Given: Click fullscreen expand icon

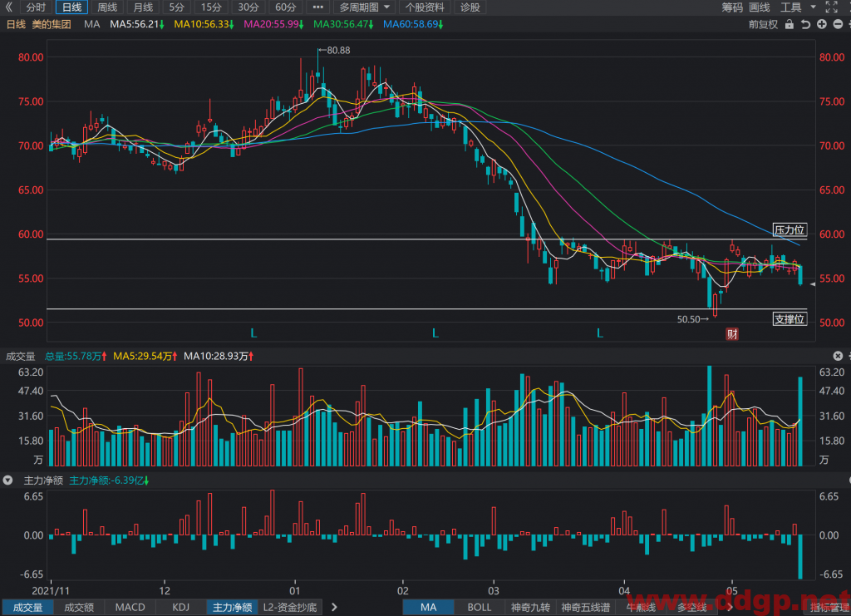Looking at the screenshot, I should 831,7.
